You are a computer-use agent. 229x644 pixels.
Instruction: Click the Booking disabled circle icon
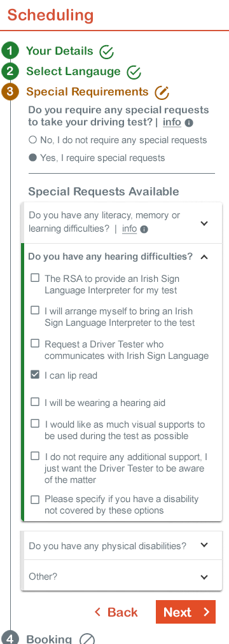click(87, 639)
